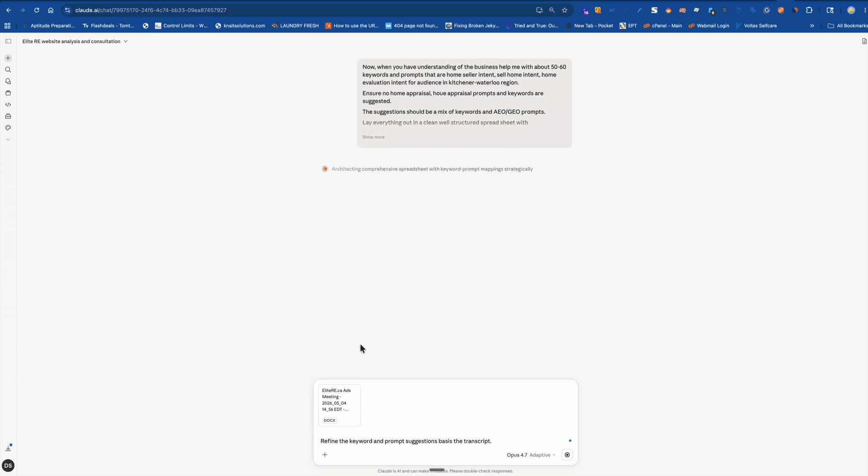View site information icon in address bar
This screenshot has height=476, width=868.
tap(67, 10)
